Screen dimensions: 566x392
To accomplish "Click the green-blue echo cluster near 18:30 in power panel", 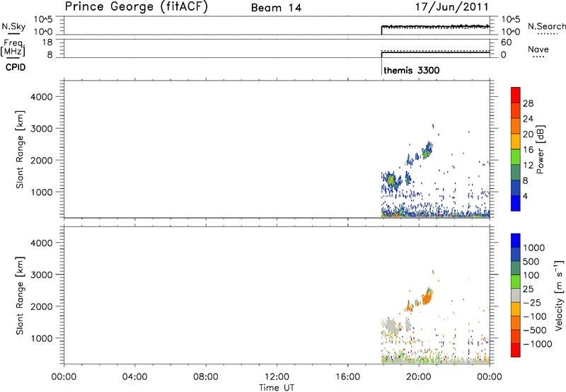I will [391, 180].
